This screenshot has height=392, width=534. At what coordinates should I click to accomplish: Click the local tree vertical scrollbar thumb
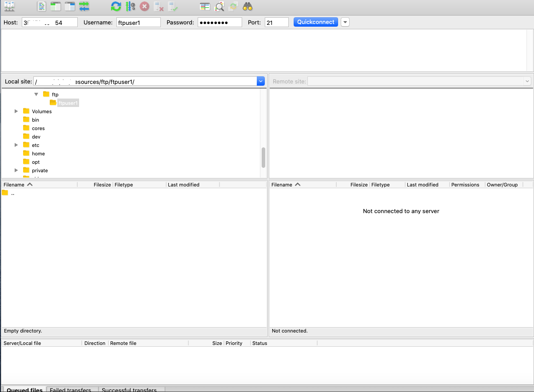pos(263,157)
